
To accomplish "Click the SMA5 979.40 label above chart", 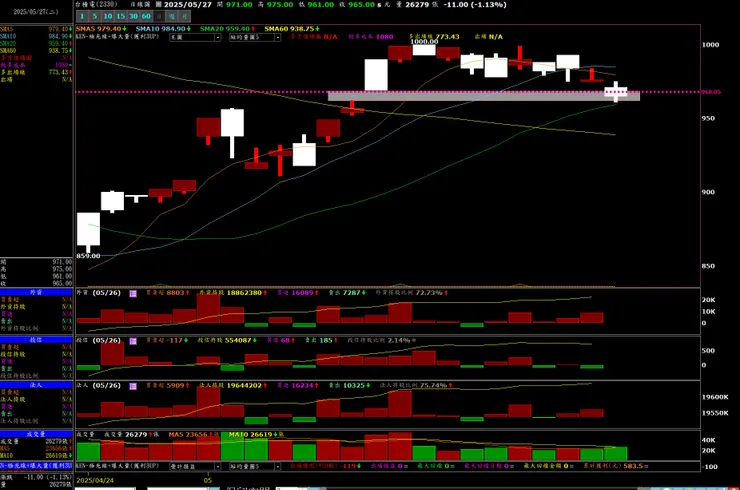I will coord(101,29).
